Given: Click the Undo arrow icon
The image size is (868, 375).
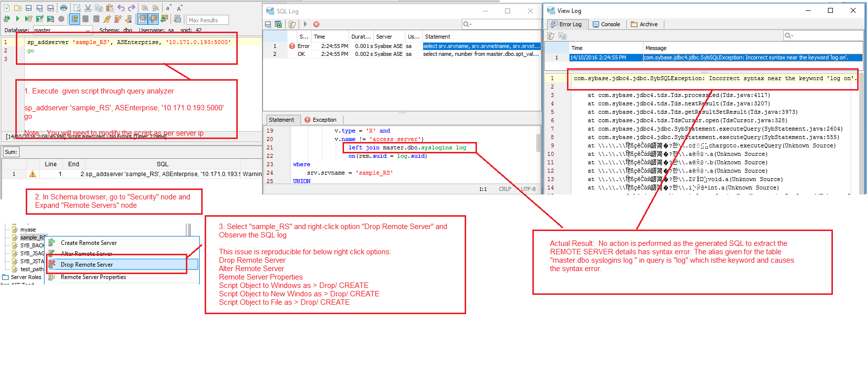Looking at the screenshot, I should pos(121,8).
